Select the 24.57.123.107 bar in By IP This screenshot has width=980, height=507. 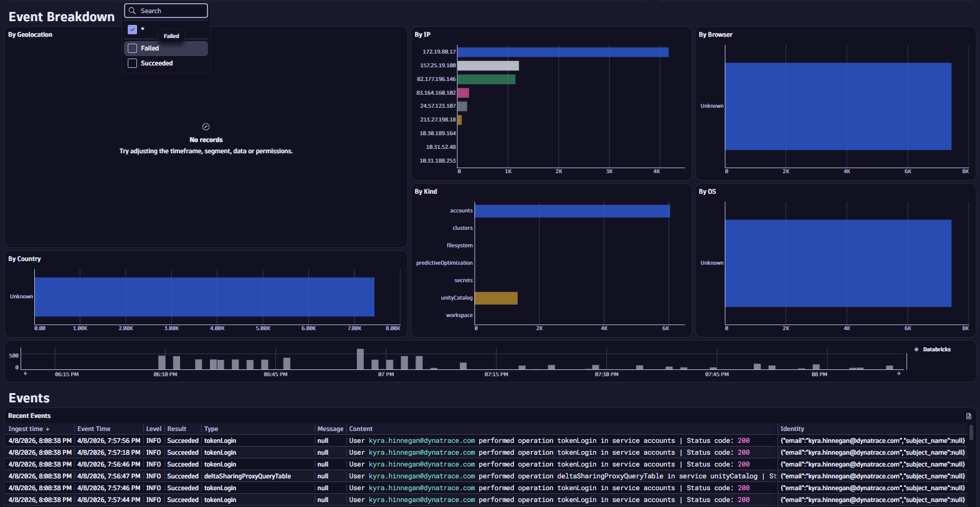tap(462, 107)
